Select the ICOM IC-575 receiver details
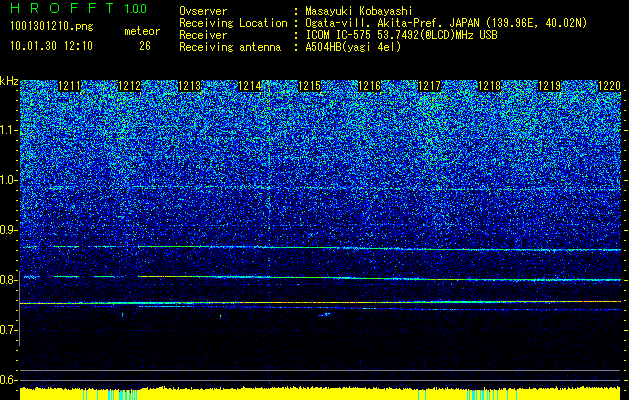The width and height of the screenshot is (629, 400). (402, 35)
